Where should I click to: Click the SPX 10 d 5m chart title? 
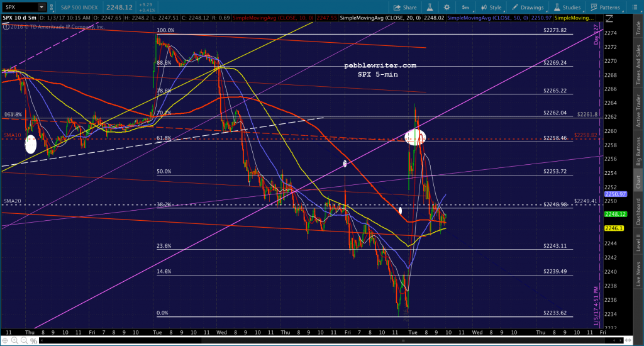click(19, 18)
